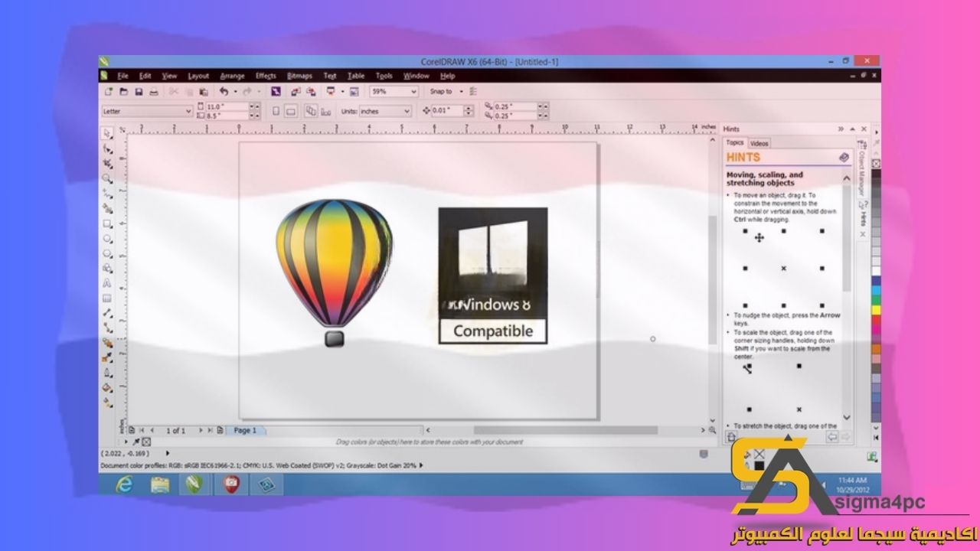Select the Rectangle tool

point(107,223)
